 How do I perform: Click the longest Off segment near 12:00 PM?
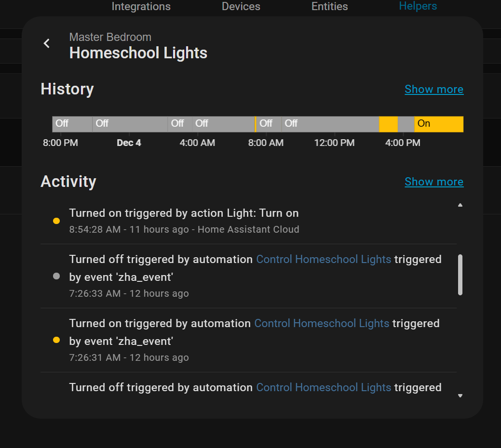(x=330, y=124)
